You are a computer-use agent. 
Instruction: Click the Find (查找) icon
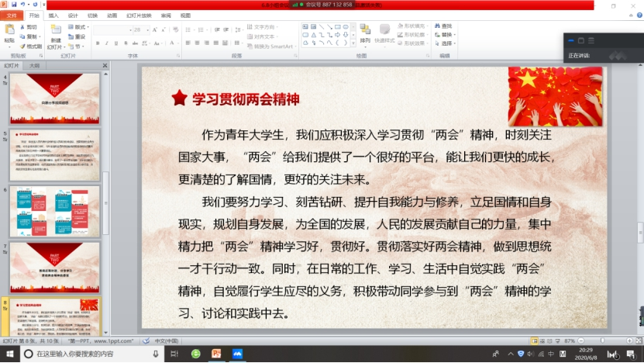click(x=446, y=26)
